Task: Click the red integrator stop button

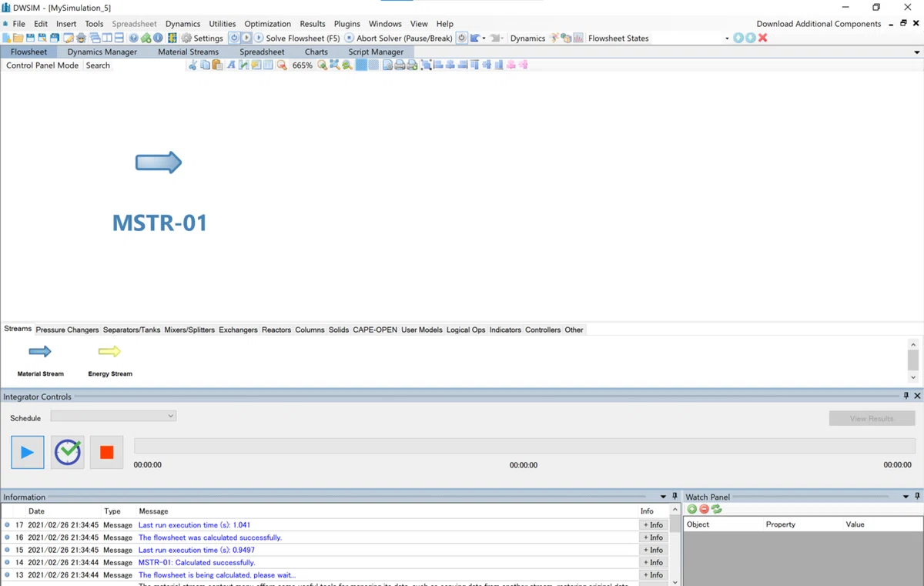Action: [106, 452]
